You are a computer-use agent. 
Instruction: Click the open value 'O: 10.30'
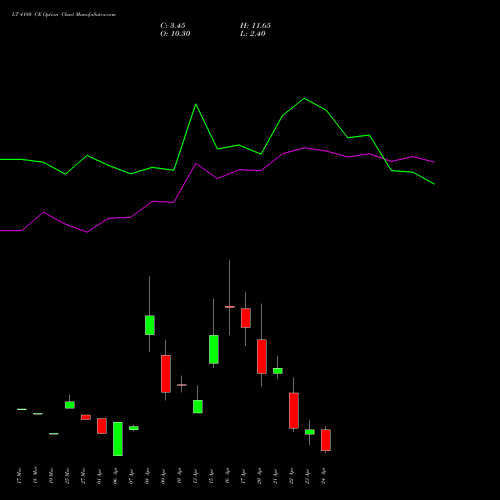point(175,34)
